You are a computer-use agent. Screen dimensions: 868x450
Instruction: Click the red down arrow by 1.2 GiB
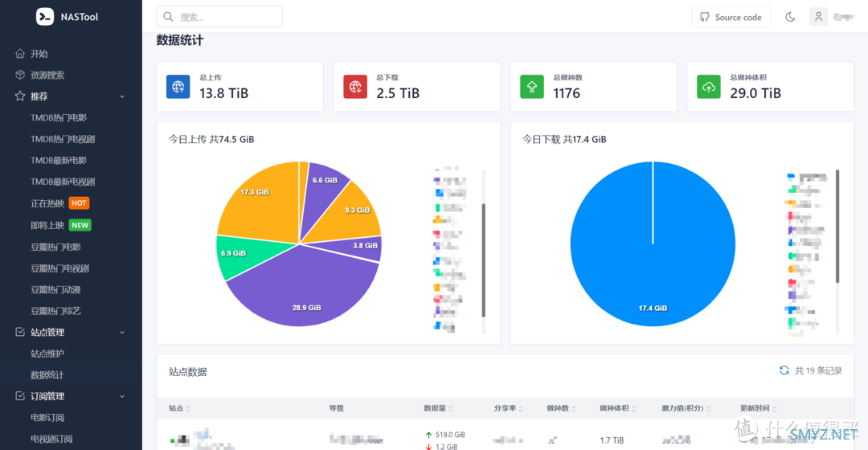pos(428,447)
